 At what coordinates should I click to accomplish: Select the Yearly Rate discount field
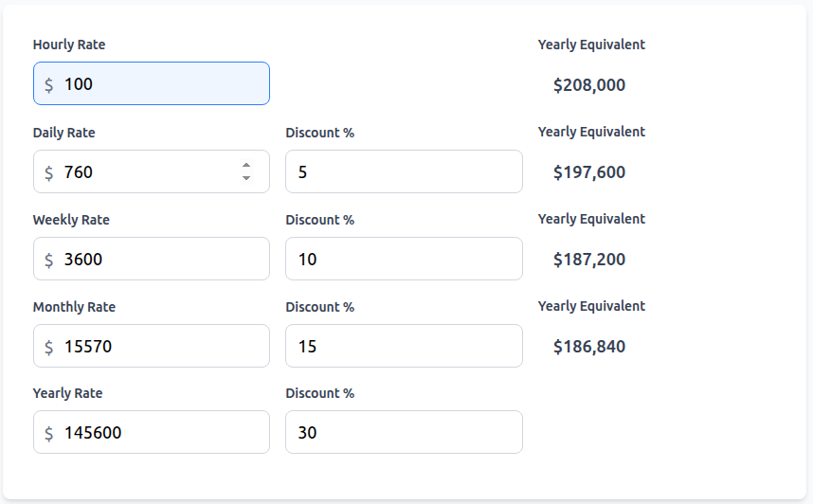pyautogui.click(x=404, y=433)
